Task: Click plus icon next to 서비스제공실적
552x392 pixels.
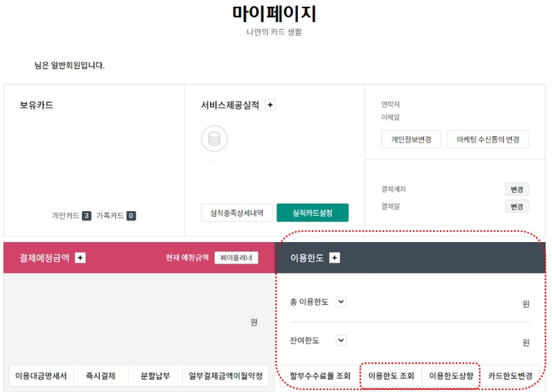Action: point(270,105)
